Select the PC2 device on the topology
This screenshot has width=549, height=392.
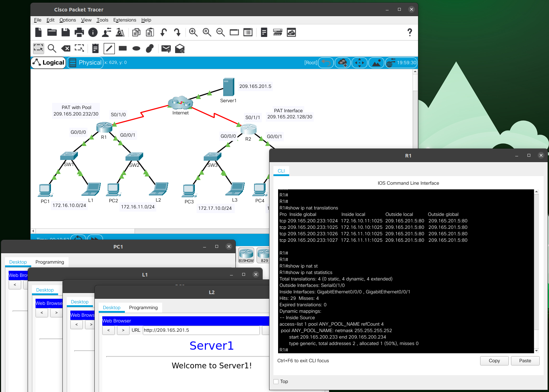pyautogui.click(x=113, y=190)
